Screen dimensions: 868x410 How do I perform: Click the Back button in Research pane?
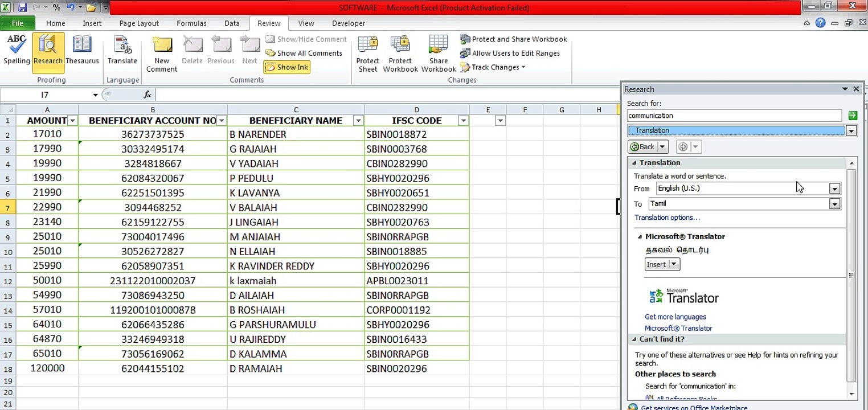click(642, 147)
